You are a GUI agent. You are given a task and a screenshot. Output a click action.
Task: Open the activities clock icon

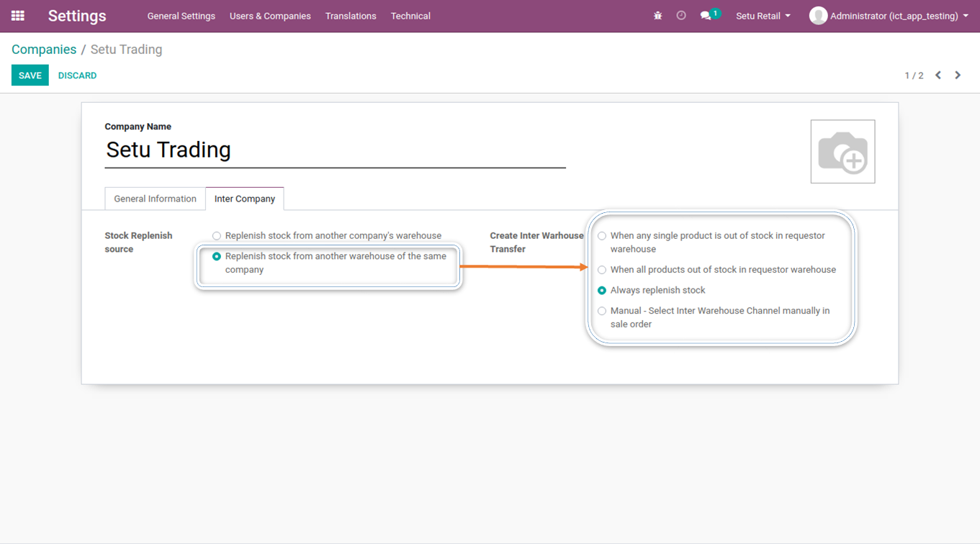pyautogui.click(x=681, y=16)
